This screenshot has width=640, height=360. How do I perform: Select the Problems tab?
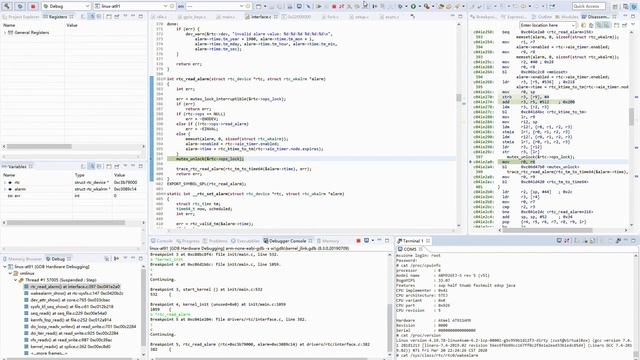click(x=214, y=241)
